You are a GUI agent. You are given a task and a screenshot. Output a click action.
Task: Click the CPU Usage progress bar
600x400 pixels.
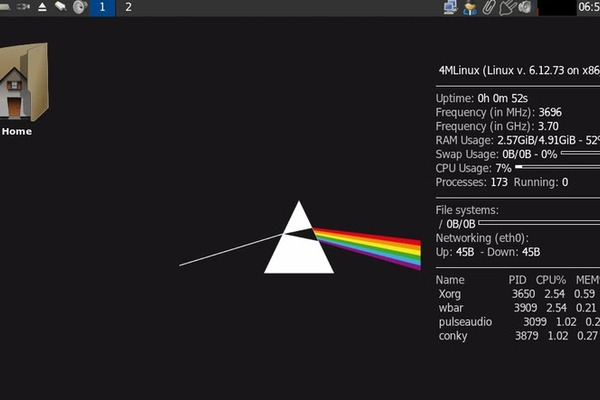(558, 167)
